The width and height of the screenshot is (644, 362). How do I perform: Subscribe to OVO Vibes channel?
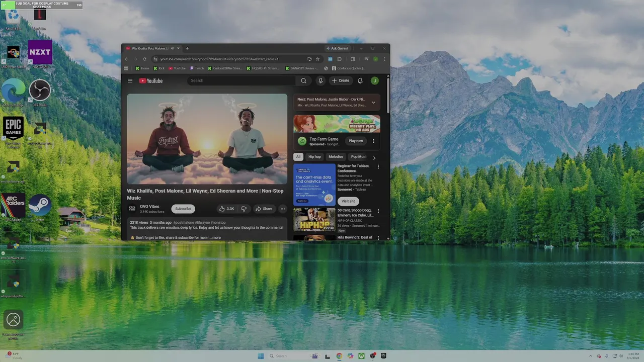tap(183, 209)
